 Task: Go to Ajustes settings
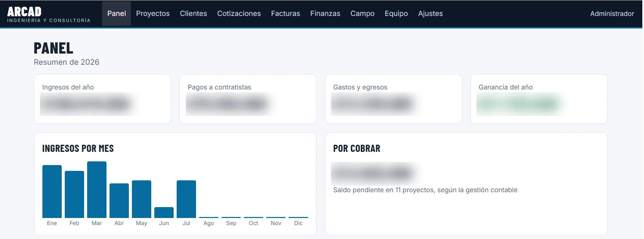430,14
